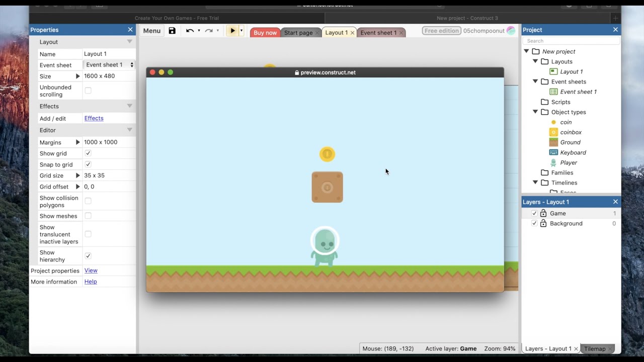Toggle the Snap to grid checkbox

coord(88,164)
